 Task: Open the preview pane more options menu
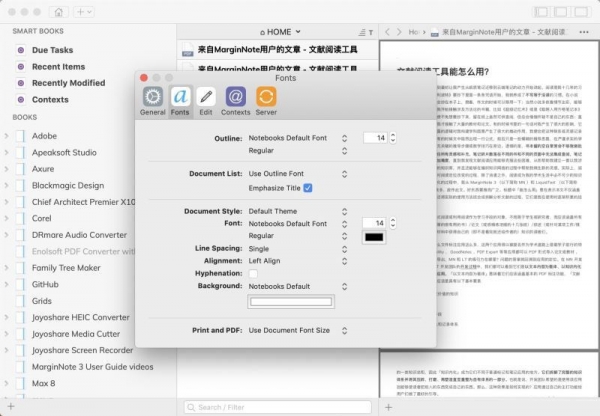(584, 32)
